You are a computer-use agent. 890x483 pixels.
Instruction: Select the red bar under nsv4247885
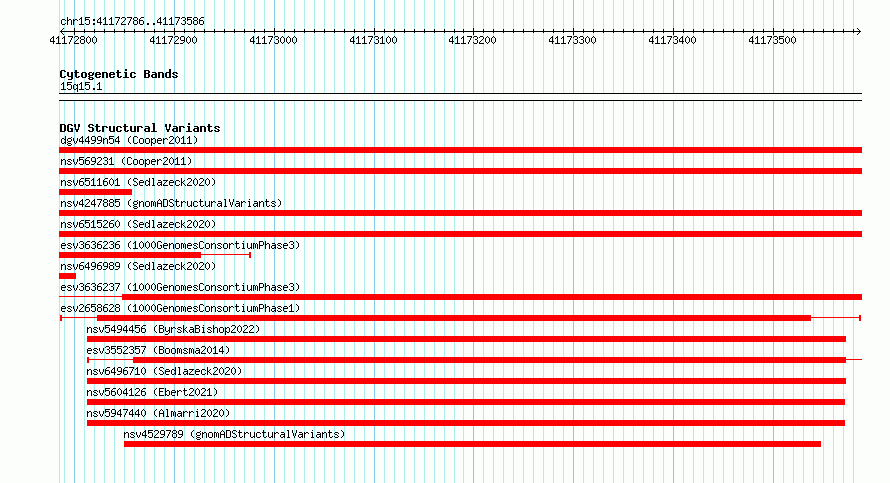pyautogui.click(x=460, y=213)
